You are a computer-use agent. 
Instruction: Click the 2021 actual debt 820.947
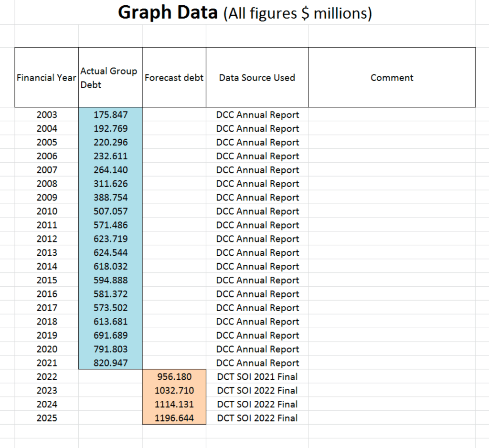click(110, 363)
